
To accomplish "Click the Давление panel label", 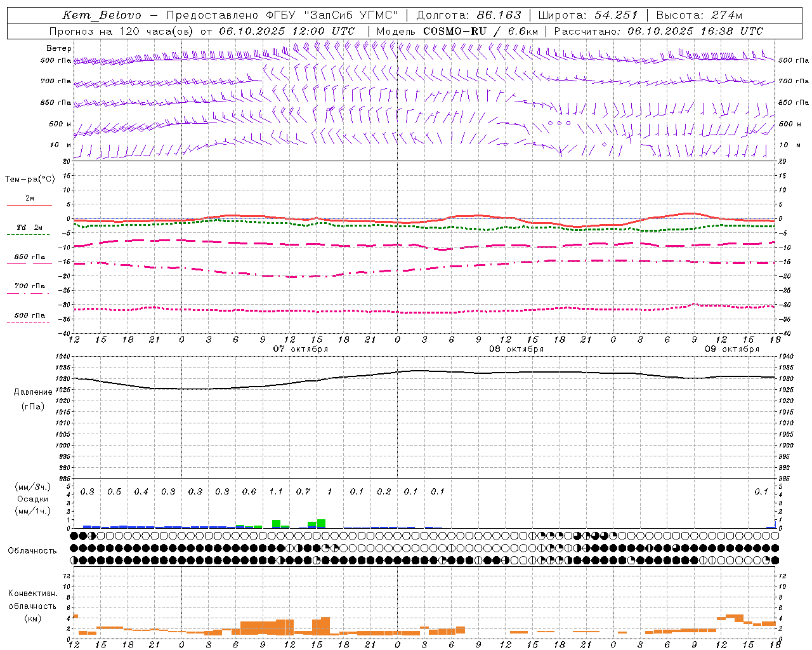I will coord(32,393).
